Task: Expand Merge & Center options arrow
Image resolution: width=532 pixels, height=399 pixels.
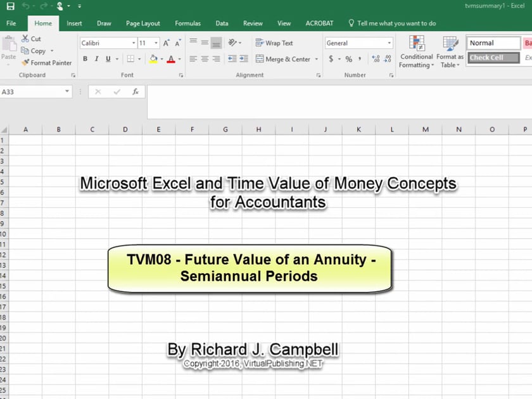Action: pos(317,59)
